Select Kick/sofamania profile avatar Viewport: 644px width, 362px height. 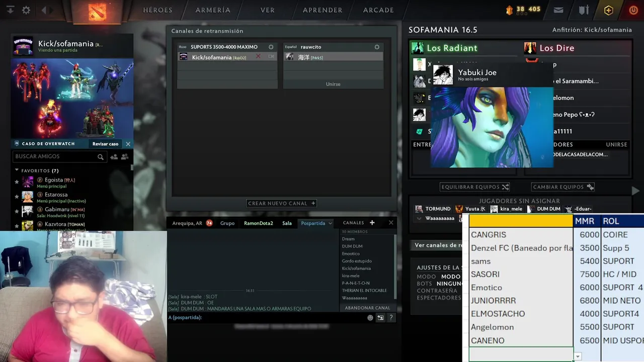tap(23, 47)
